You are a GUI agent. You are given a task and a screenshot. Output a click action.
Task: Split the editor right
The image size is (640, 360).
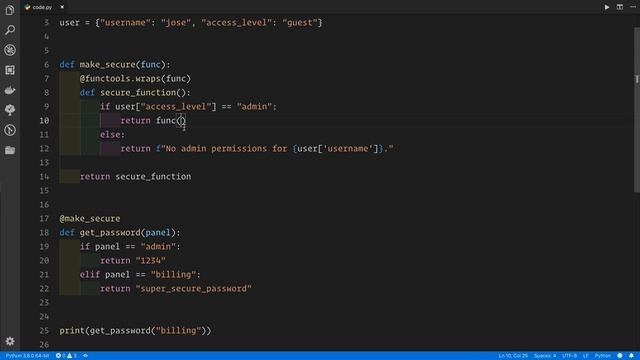click(x=620, y=7)
